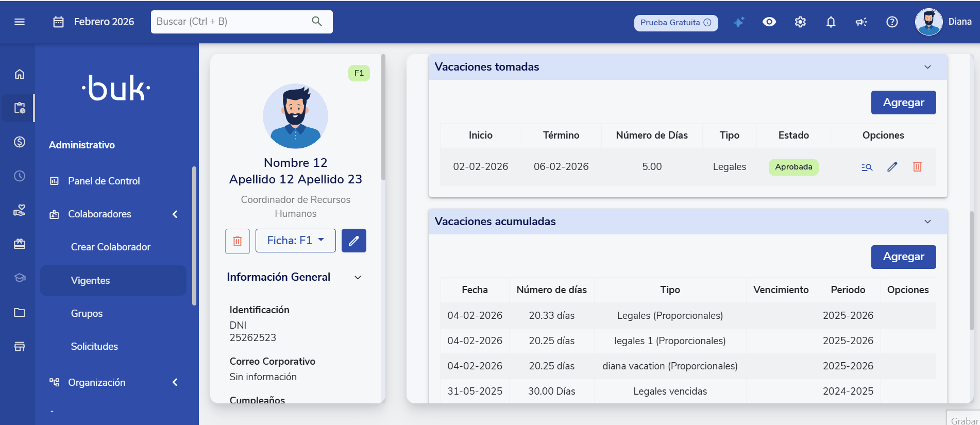Click Agregar in Vacaciones acumuladas

coord(903,257)
